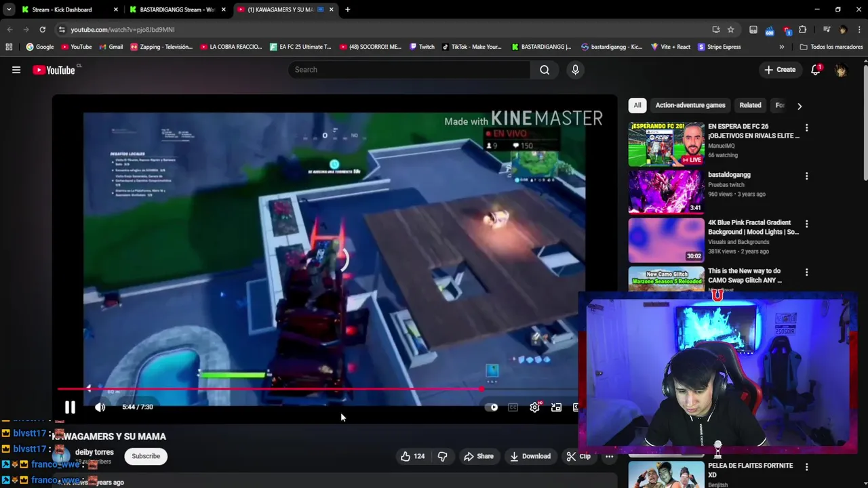
Task: Expand hidden bookmarks chevron
Action: pyautogui.click(x=781, y=47)
